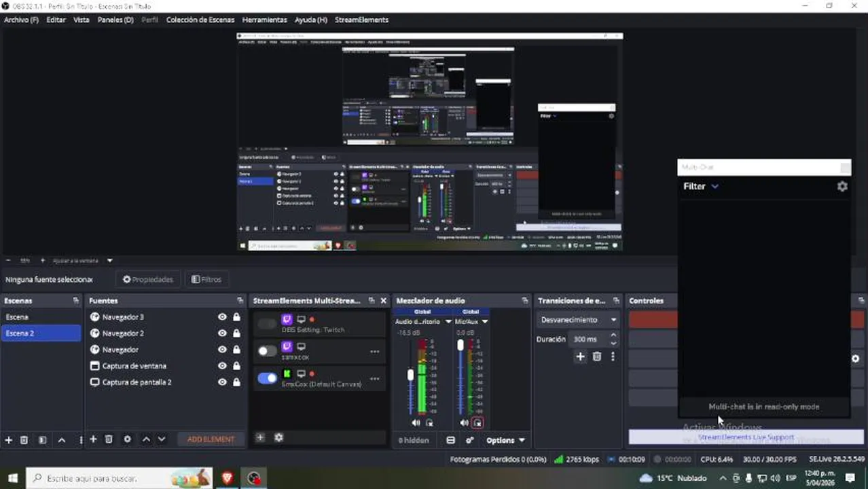868x489 pixels.
Task: Click desktop audio volume fader handle
Action: tap(410, 375)
